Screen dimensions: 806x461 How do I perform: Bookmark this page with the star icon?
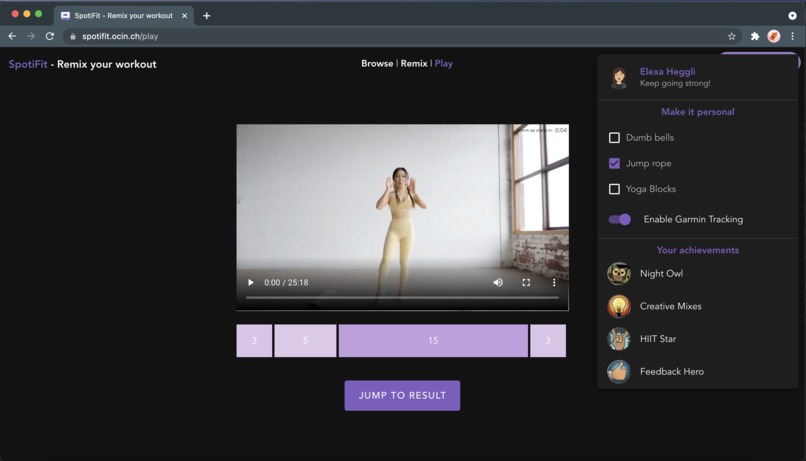point(731,36)
